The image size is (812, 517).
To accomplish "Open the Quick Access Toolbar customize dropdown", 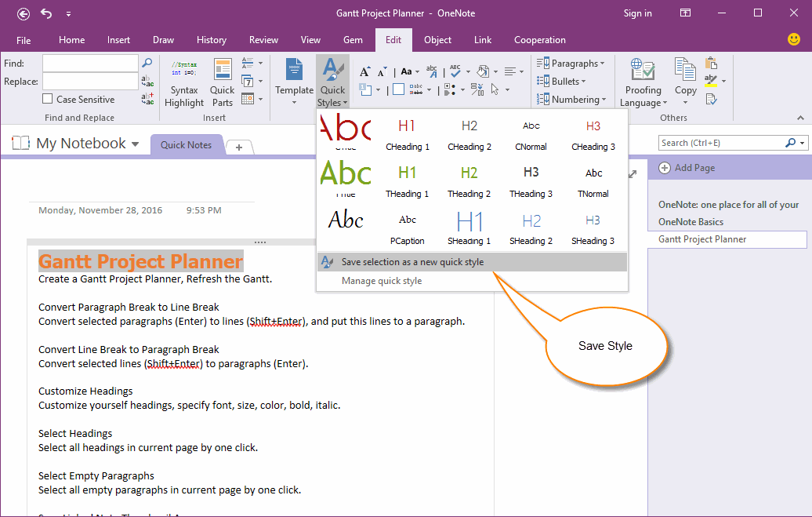I will [68, 14].
